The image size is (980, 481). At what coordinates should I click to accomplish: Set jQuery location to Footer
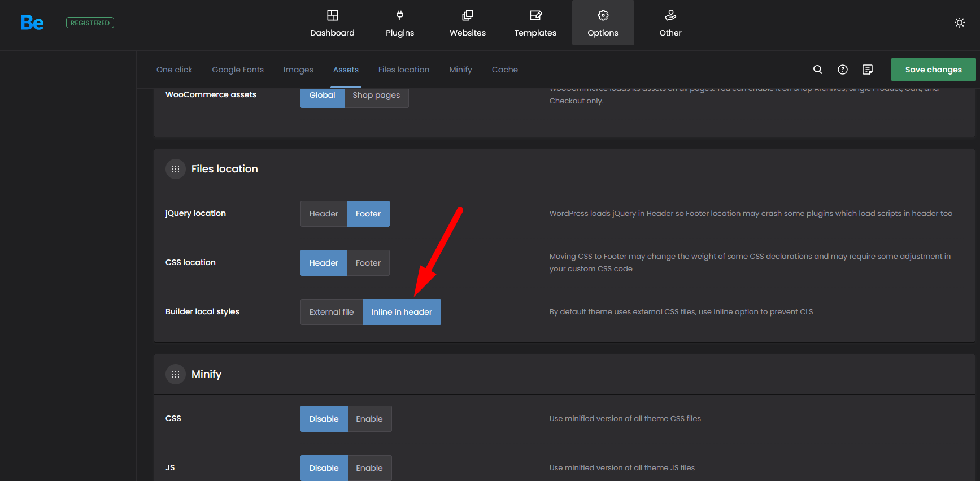pos(368,214)
